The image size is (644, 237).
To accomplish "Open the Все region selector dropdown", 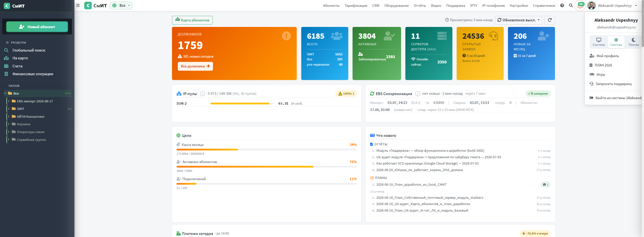I will point(121,6).
